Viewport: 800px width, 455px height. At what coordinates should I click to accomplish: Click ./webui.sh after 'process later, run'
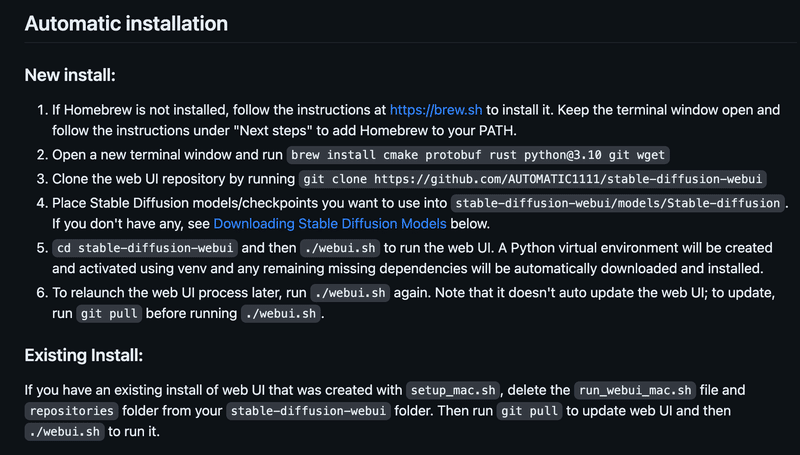click(x=350, y=293)
